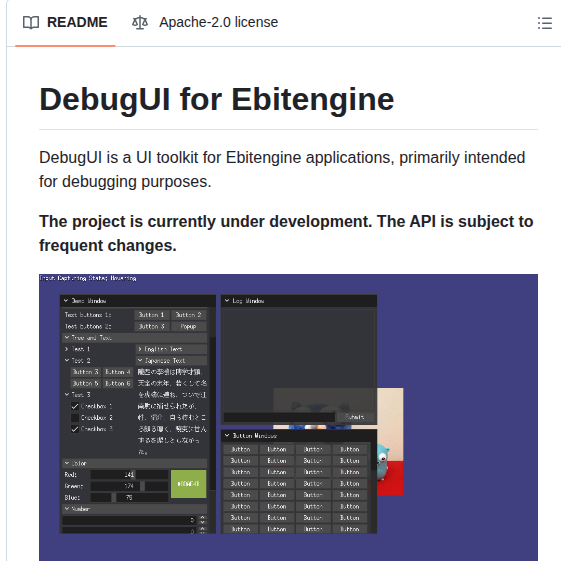This screenshot has height=561, width=561.
Task: Click the first Number input field
Action: click(x=130, y=520)
